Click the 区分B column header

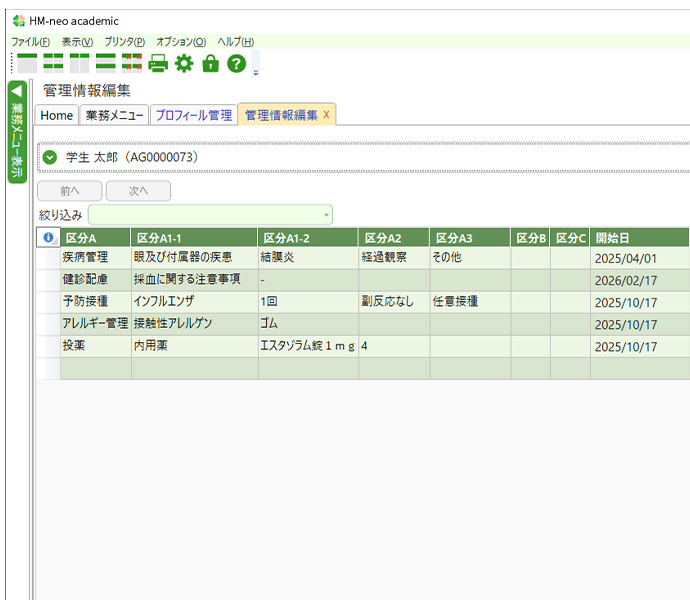[x=530, y=238]
